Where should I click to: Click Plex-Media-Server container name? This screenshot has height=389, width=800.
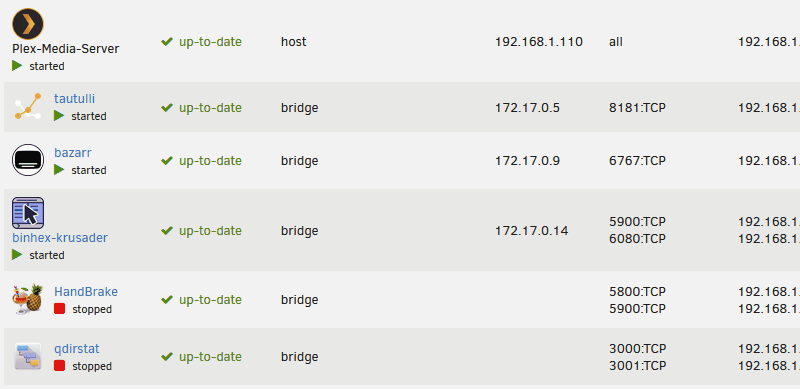point(66,49)
